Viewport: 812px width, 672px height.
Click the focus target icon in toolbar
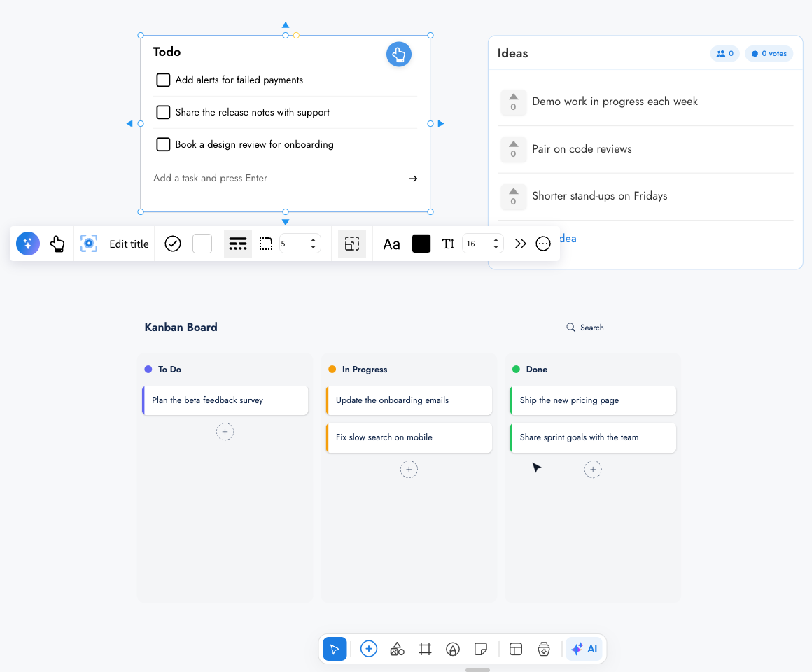(x=89, y=244)
